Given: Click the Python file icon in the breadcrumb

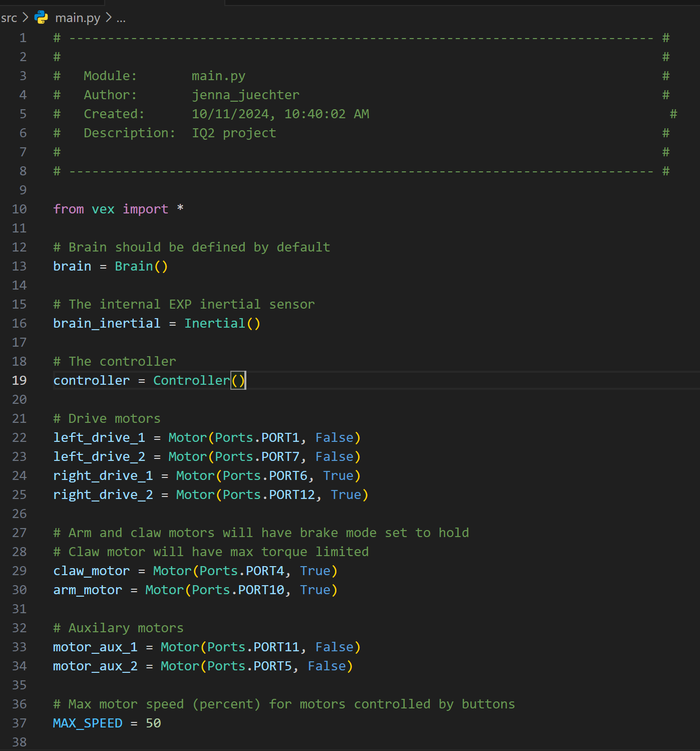Looking at the screenshot, I should point(41,18).
